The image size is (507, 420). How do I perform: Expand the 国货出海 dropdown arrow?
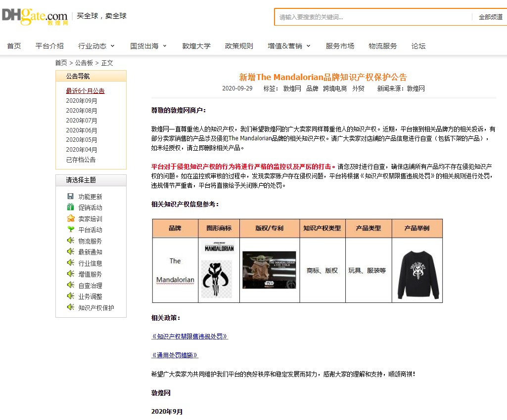(x=165, y=46)
